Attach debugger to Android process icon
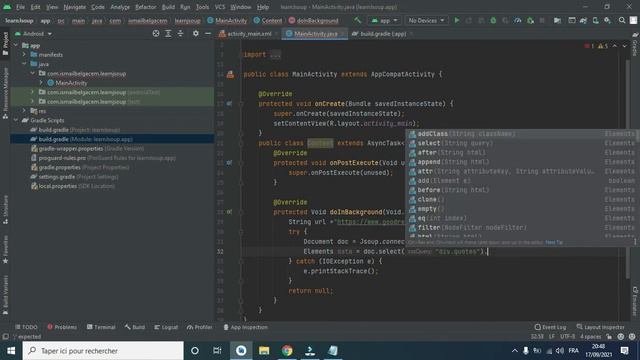 tap(530, 20)
